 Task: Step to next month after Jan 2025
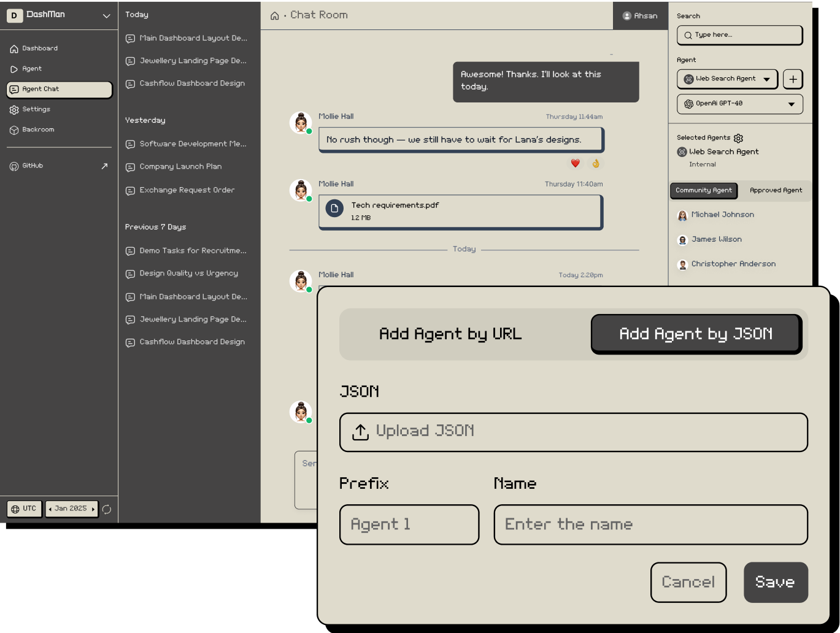point(93,509)
